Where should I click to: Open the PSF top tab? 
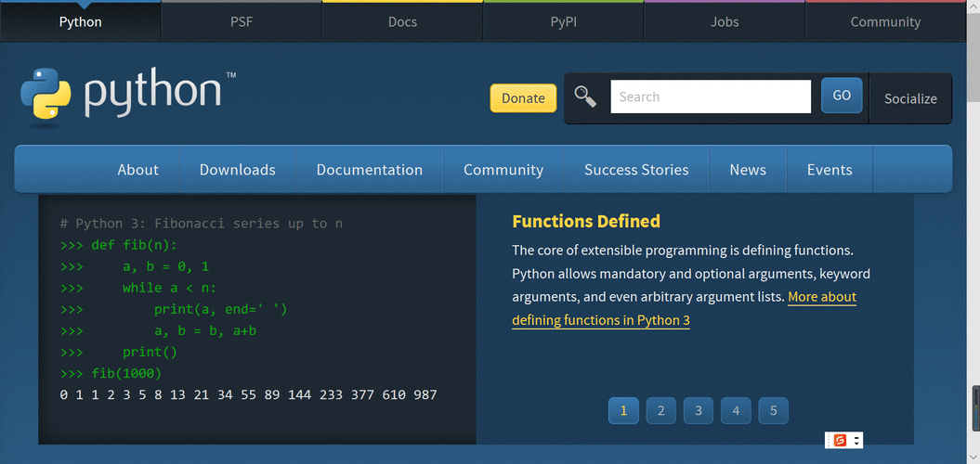click(x=242, y=22)
